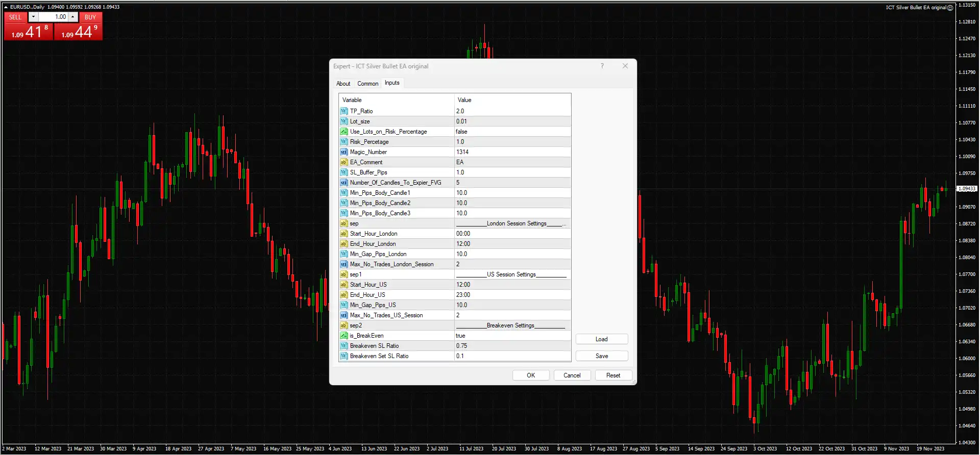Switch to the Common tab
Screen dimensions: 980x455
[x=367, y=84]
